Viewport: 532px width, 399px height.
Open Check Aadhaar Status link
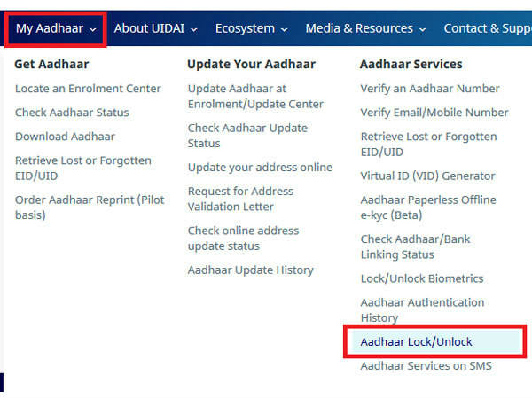click(72, 113)
